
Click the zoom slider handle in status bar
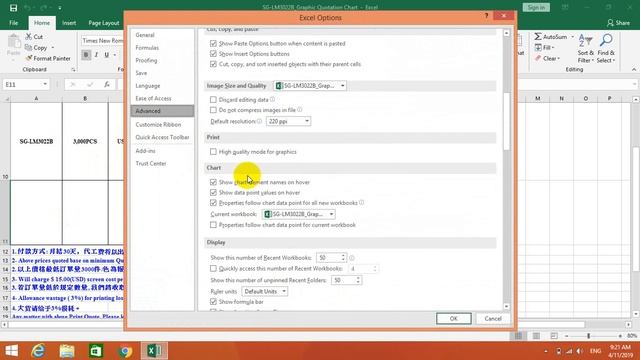coord(589,336)
